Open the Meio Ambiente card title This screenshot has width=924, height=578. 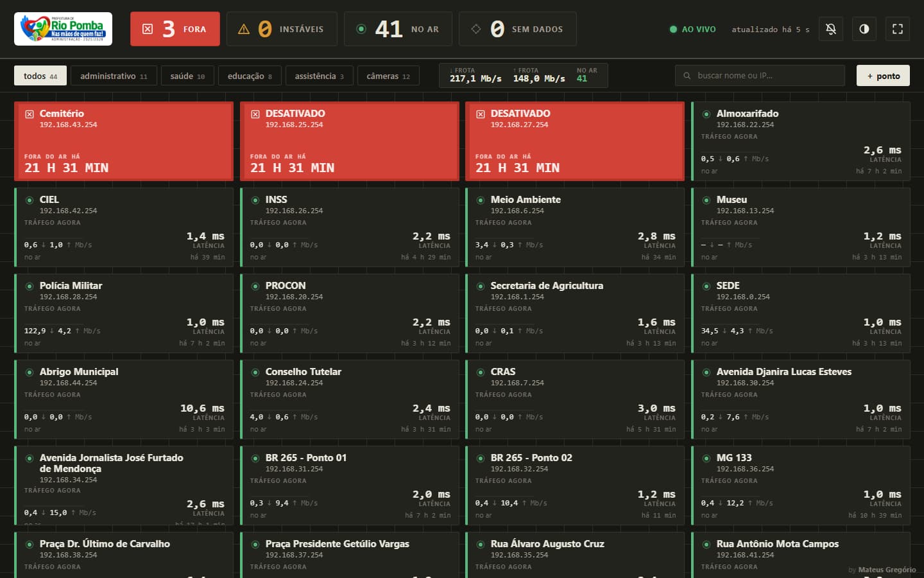point(526,200)
